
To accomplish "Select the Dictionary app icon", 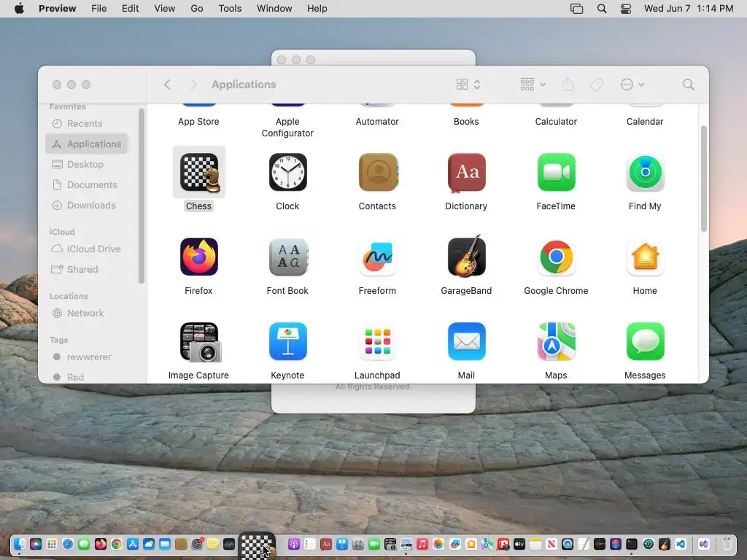I will [x=466, y=172].
